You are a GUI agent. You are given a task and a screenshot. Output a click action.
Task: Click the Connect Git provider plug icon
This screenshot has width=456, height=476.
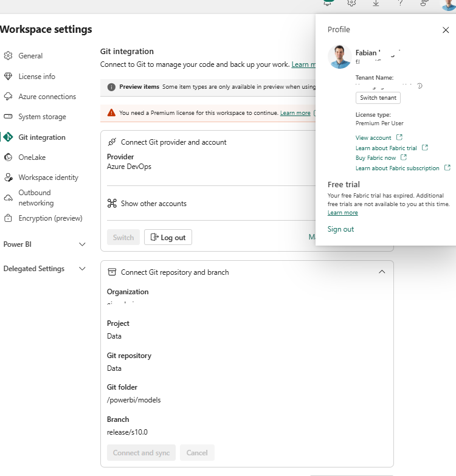pos(112,142)
